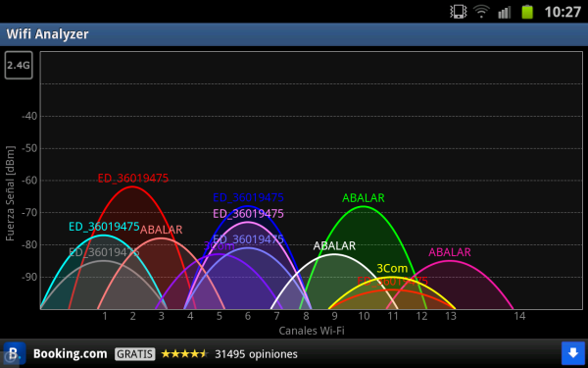Tap the cellular signal bars icon
588x368 pixels.
505,13
